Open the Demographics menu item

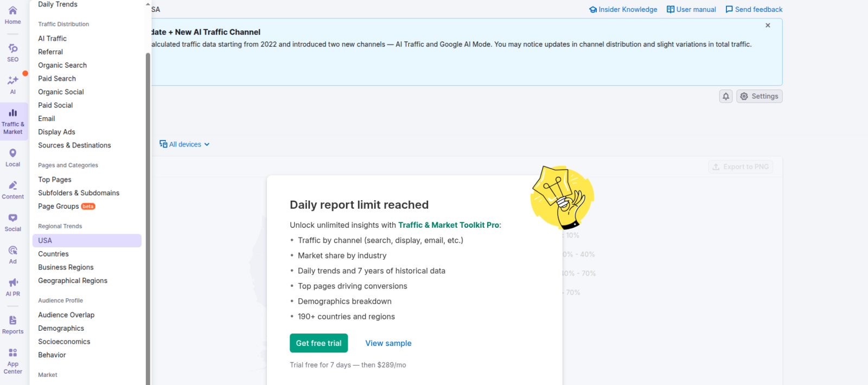(61, 329)
